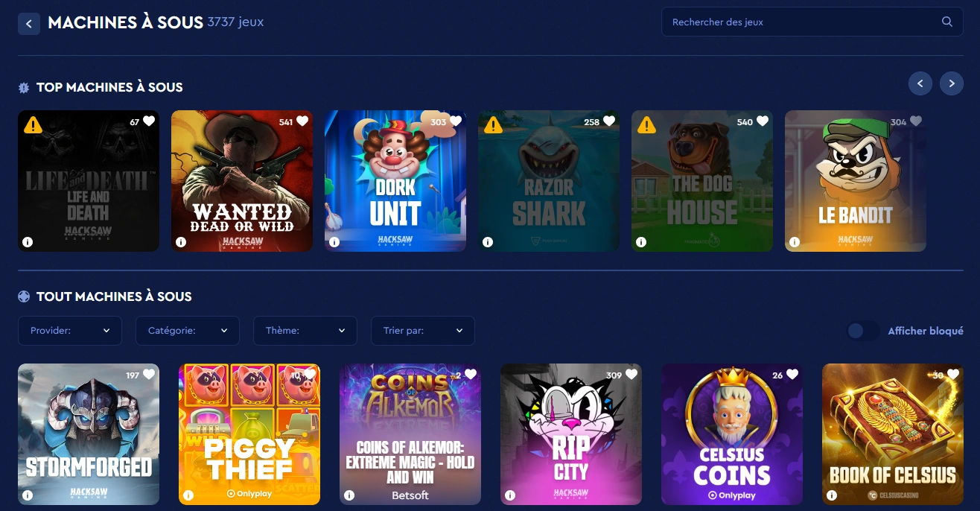Click the back arrow beside Machines à sous
This screenshot has height=511, width=980.
(x=29, y=24)
